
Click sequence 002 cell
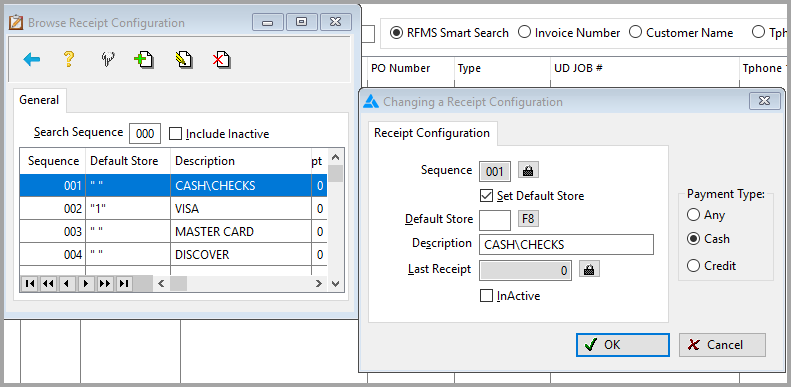pyautogui.click(x=53, y=208)
